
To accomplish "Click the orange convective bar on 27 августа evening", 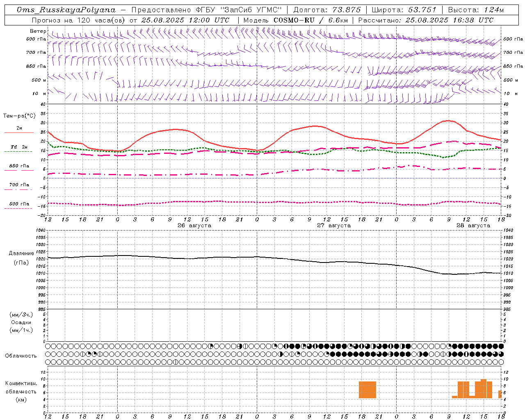I will tap(367, 390).
